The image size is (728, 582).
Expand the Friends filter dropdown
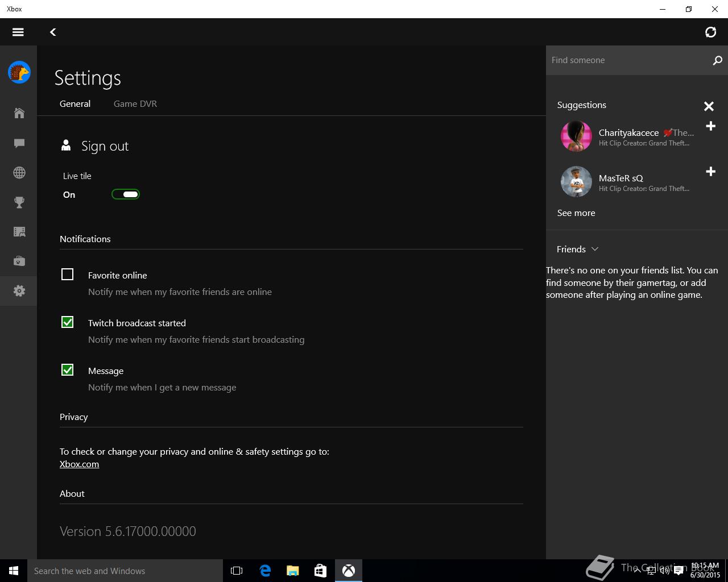click(577, 249)
